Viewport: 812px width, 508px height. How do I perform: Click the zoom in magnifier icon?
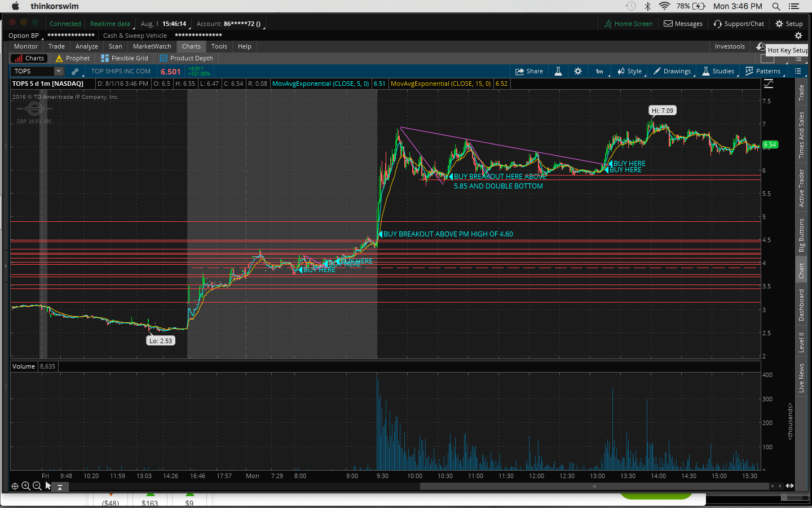[26, 486]
